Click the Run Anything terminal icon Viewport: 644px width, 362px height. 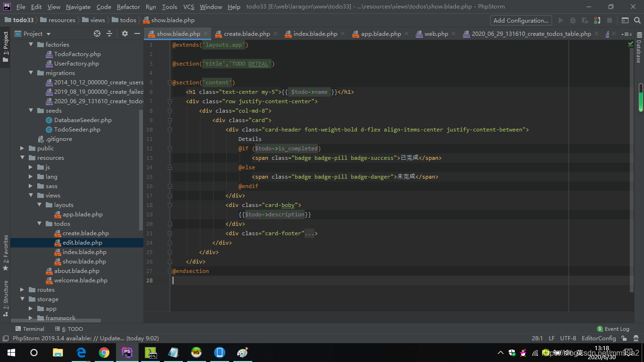click(x=625, y=20)
